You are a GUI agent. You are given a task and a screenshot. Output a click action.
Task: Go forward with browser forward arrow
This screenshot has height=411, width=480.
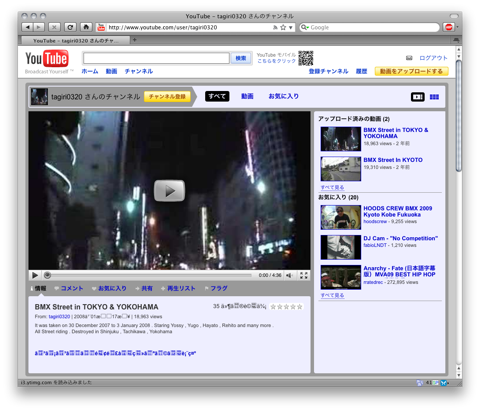[39, 27]
